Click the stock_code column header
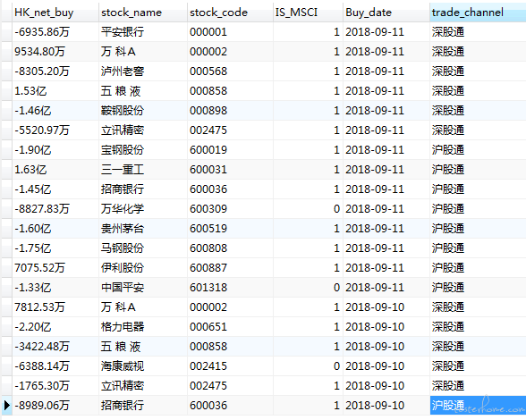 tap(230, 13)
